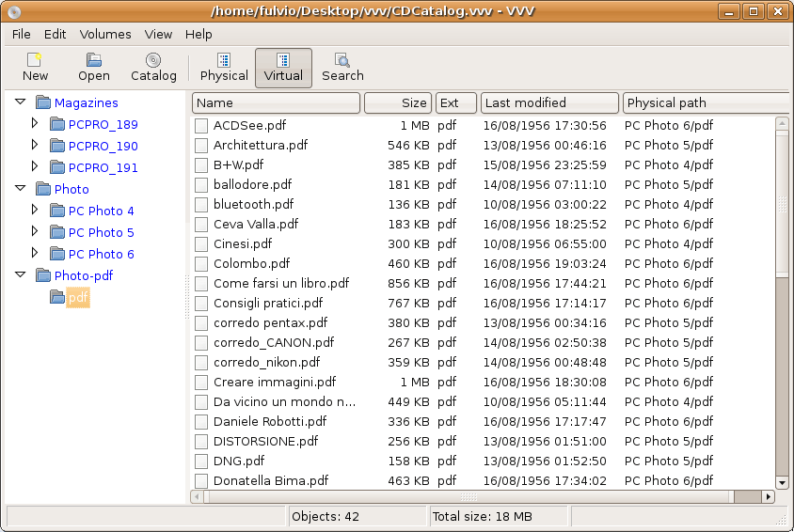Tick the ballodore.pdf checkbox
The height and width of the screenshot is (532, 794).
pyautogui.click(x=201, y=184)
